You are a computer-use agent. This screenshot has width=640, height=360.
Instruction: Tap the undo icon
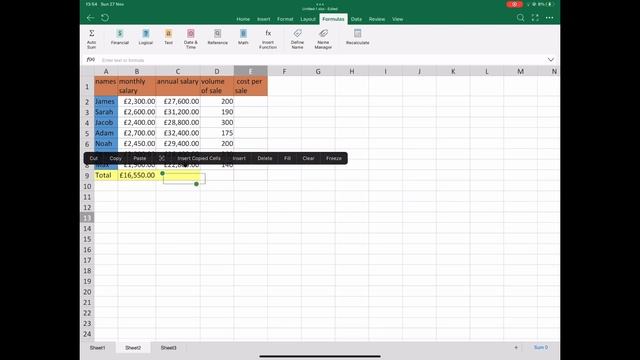pyautogui.click(x=105, y=18)
